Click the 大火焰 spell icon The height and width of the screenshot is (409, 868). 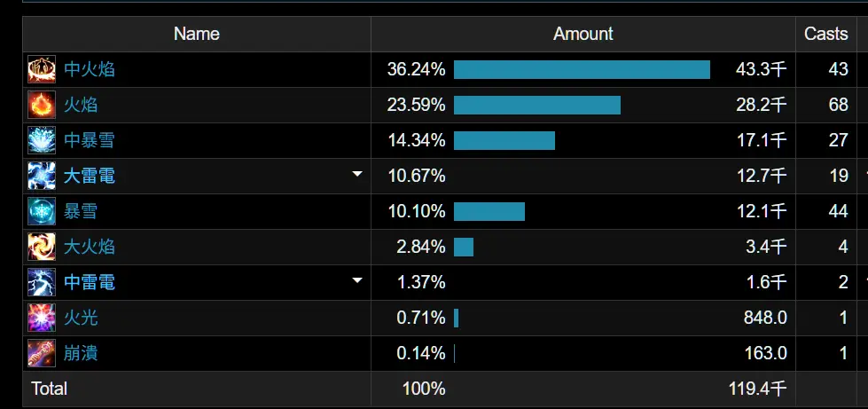(42, 247)
